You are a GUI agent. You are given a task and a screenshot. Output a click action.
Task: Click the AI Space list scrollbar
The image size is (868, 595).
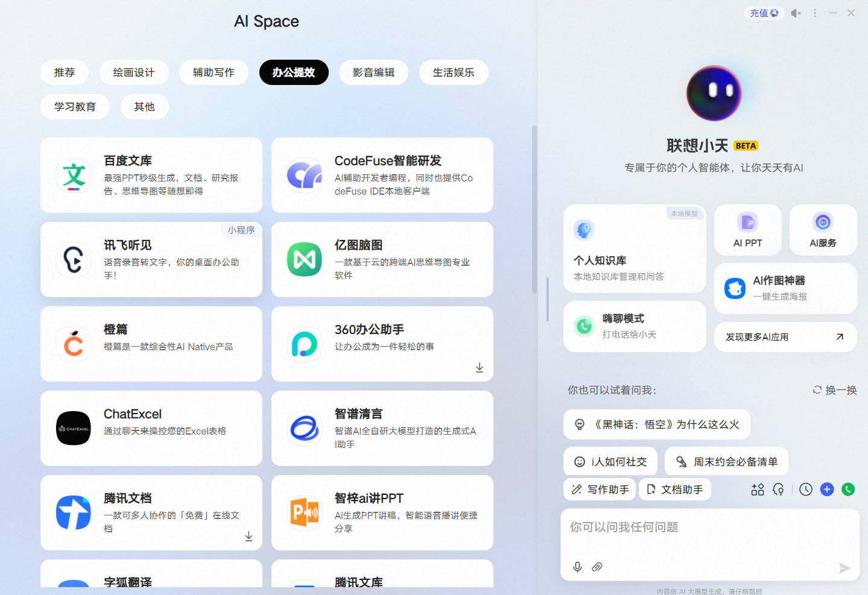click(534, 209)
